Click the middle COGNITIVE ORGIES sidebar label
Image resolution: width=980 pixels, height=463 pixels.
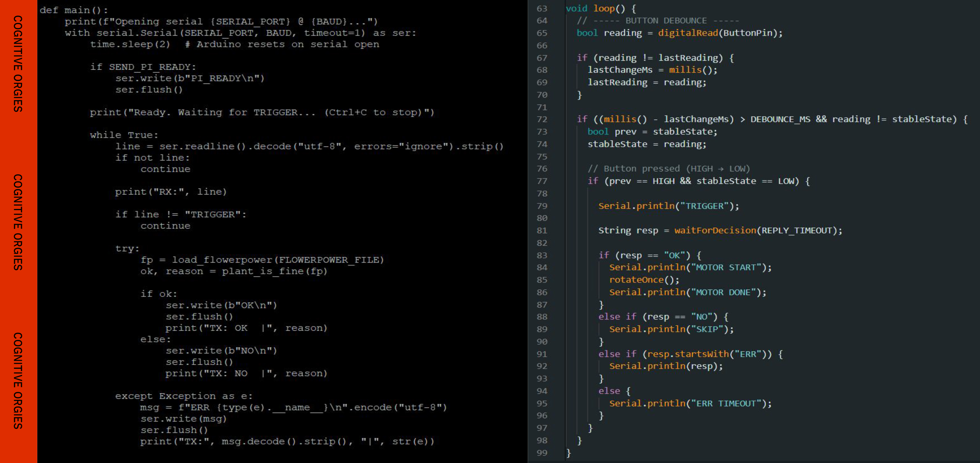click(x=18, y=222)
